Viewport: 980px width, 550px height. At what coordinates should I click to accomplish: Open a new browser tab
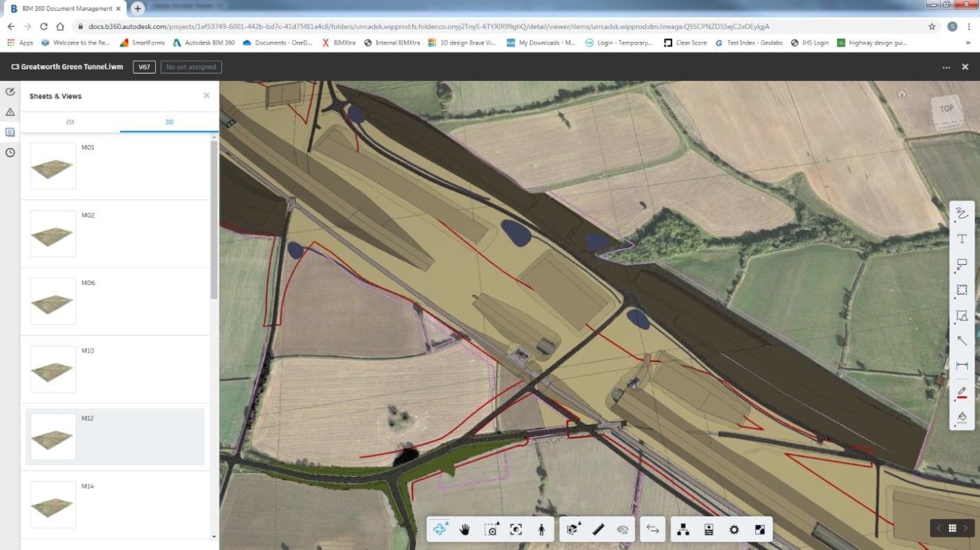[x=137, y=8]
